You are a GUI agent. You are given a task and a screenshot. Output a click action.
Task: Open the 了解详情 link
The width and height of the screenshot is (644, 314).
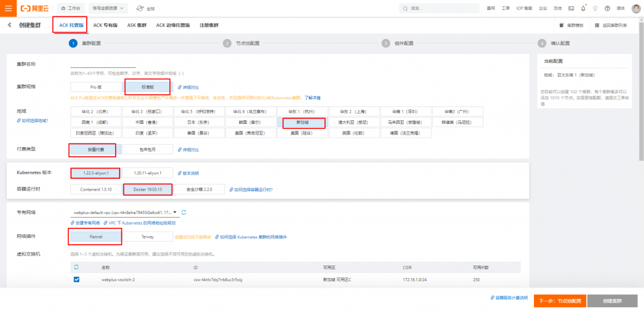click(312, 98)
